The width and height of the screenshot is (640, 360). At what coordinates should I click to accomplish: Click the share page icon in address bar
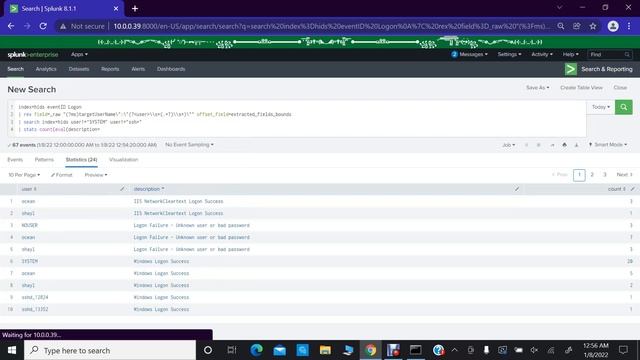[576, 26]
